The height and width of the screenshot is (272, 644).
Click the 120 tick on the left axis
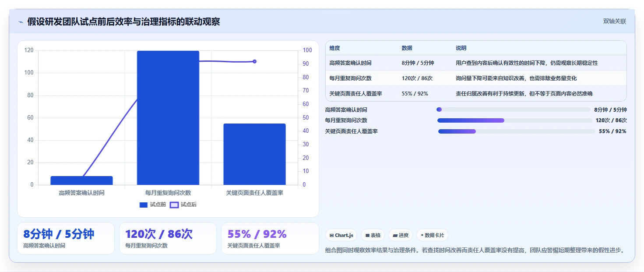(29, 50)
